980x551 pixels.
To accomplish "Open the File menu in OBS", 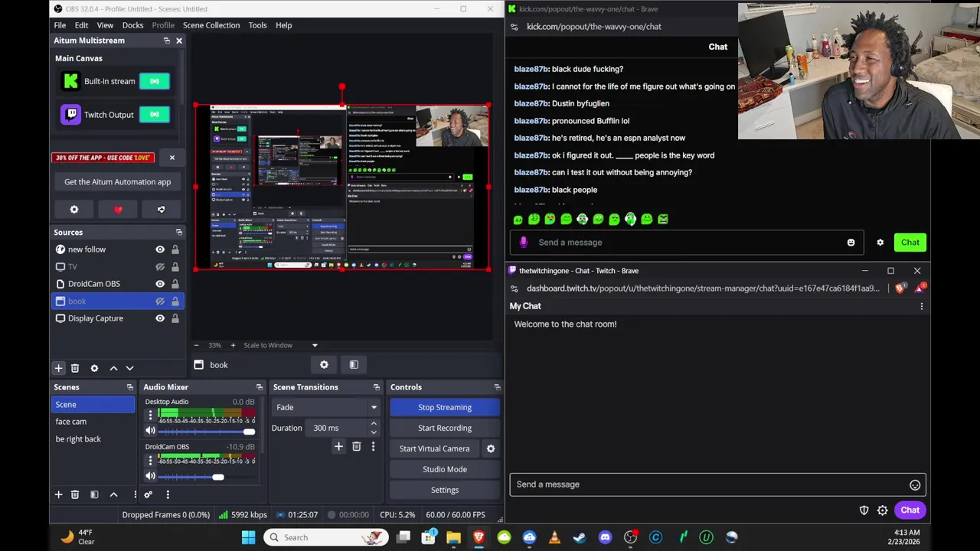I will (x=60, y=25).
